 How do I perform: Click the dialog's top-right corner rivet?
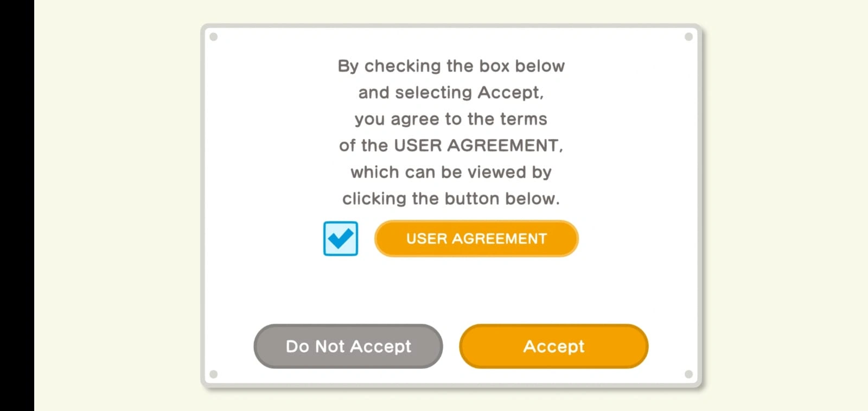pyautogui.click(x=688, y=37)
